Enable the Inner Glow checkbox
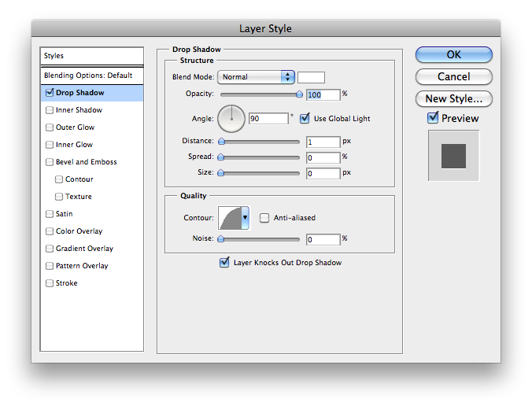The image size is (532, 406). coord(50,145)
